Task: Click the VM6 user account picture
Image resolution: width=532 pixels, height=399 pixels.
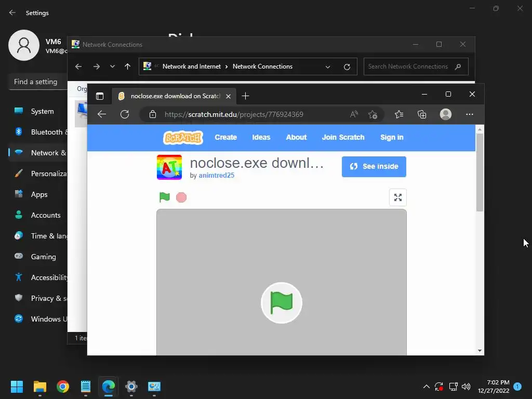Action: point(24,45)
